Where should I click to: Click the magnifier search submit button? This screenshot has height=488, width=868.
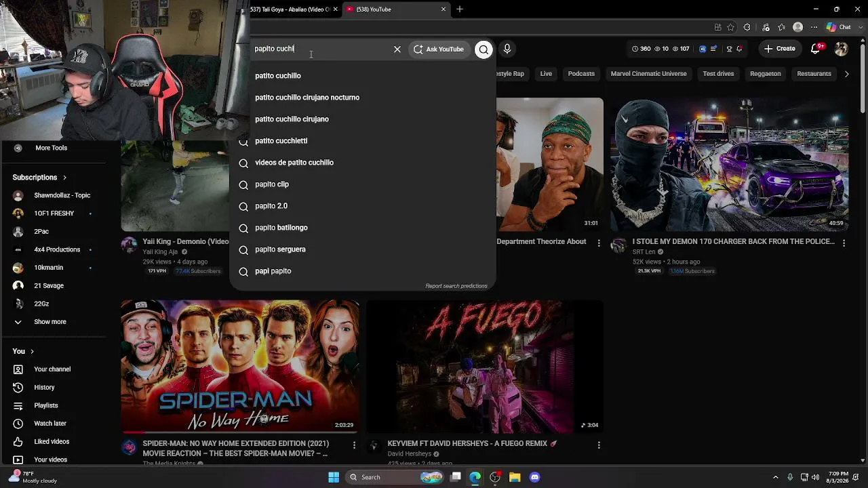(484, 49)
